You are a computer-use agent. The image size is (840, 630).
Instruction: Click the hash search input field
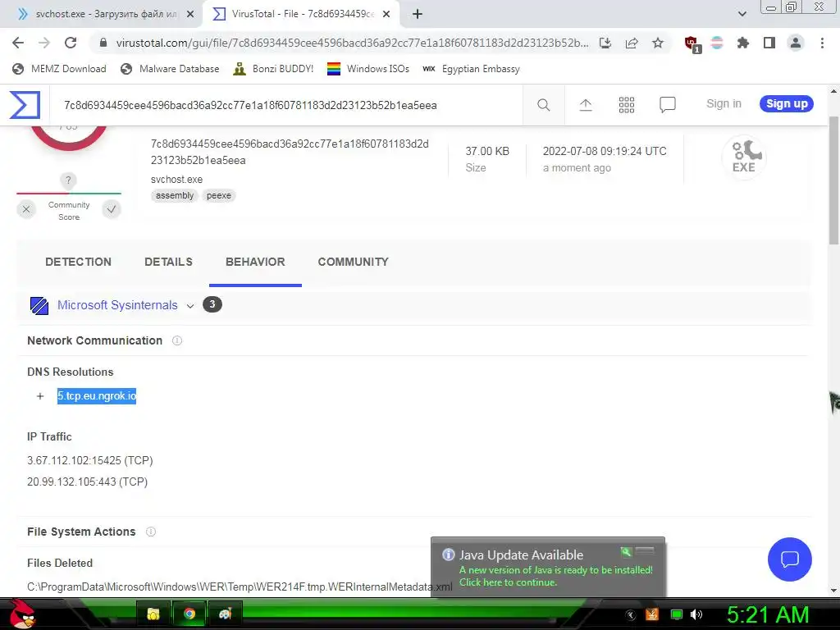(286, 105)
